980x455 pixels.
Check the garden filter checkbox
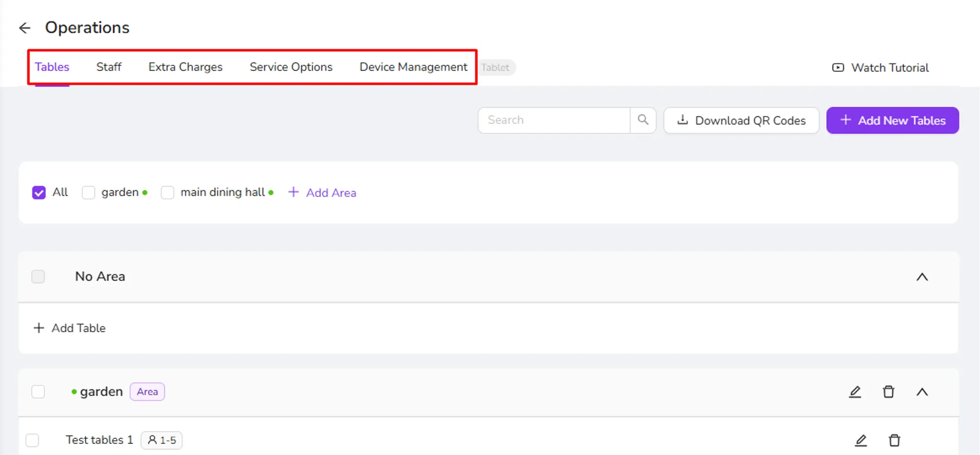(88, 192)
